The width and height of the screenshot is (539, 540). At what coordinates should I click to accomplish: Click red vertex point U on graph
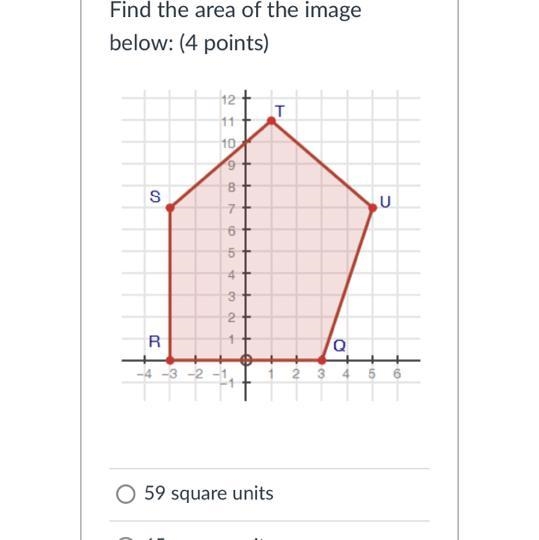pyautogui.click(x=372, y=208)
